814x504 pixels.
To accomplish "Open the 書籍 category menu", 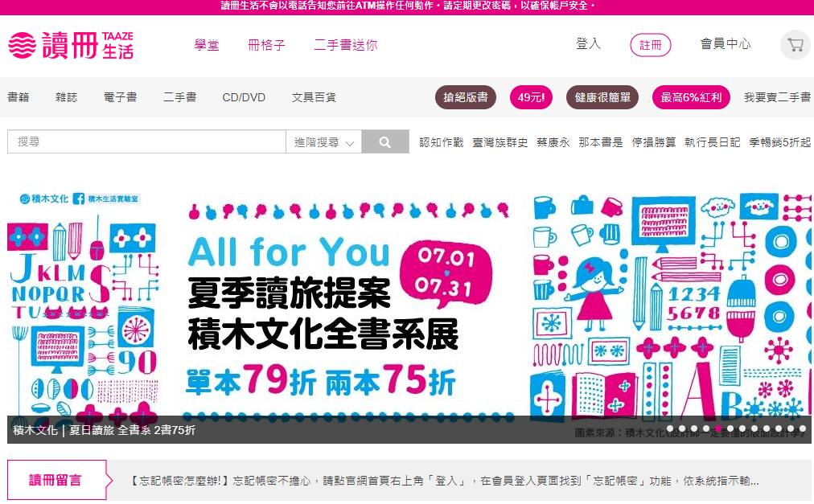I will (18, 97).
